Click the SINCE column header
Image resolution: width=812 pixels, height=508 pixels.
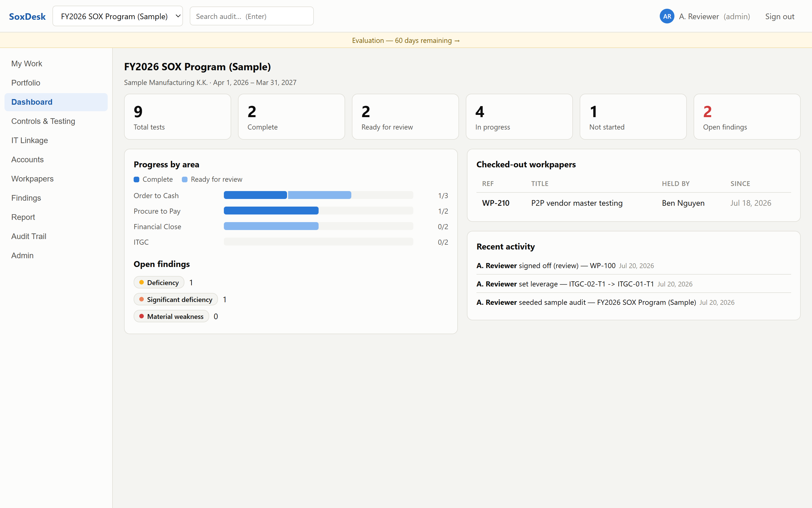coord(740,183)
